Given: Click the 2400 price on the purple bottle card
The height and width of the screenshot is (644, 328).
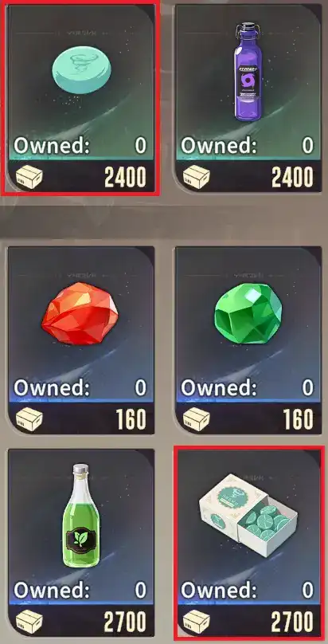Looking at the screenshot, I should 292,178.
